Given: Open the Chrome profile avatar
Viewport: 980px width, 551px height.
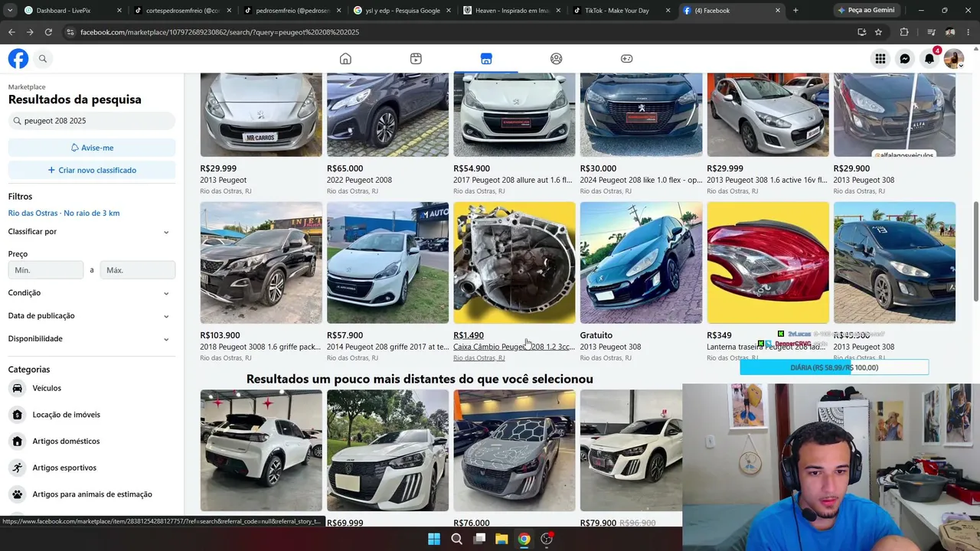Looking at the screenshot, I should click(x=950, y=32).
